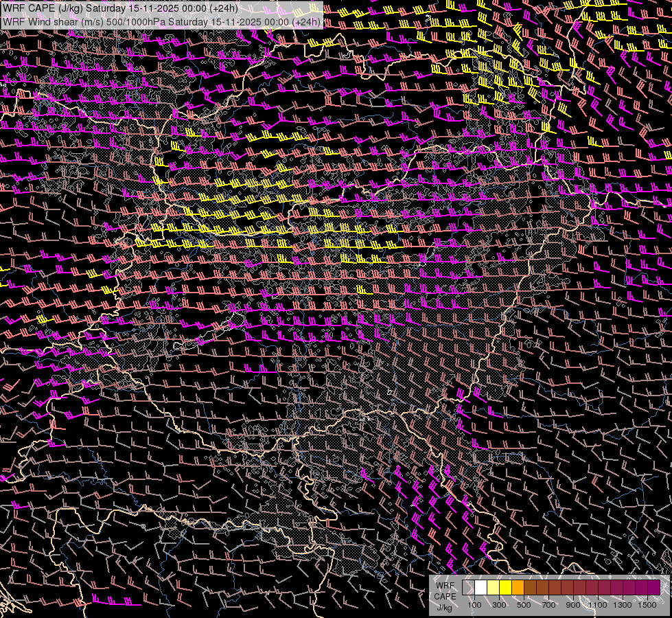This screenshot has height=618, width=672.
Task: Click the 300 value on the legend
Action: coord(499,605)
